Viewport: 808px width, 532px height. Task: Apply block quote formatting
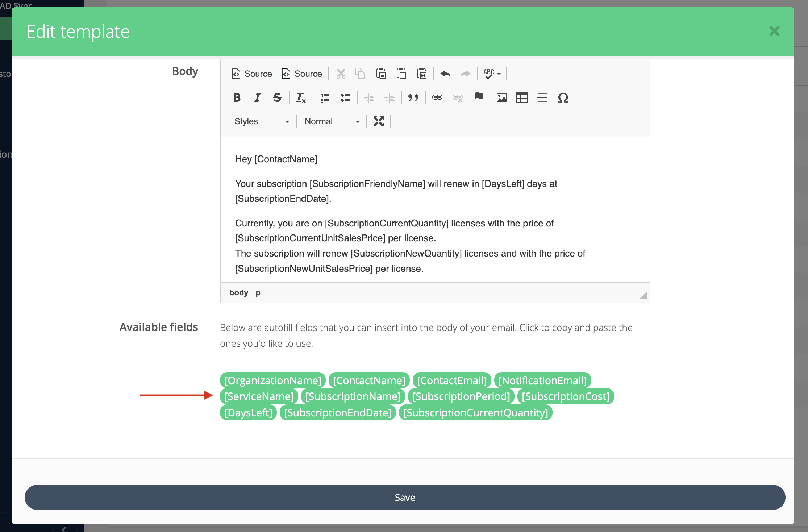pyautogui.click(x=413, y=97)
